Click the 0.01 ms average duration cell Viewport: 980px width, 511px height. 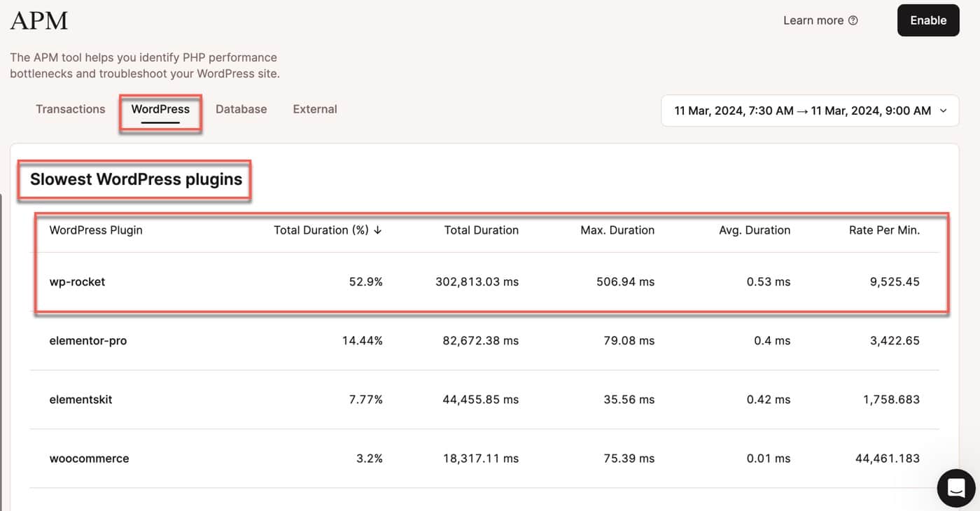click(x=768, y=458)
